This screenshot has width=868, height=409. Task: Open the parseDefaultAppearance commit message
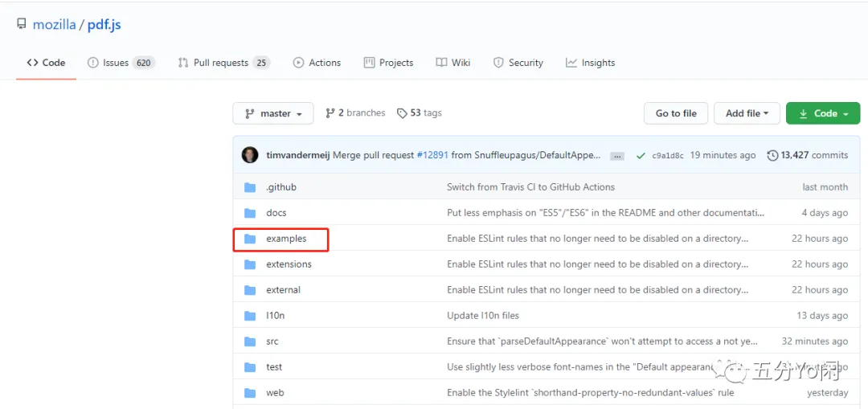[x=602, y=342]
